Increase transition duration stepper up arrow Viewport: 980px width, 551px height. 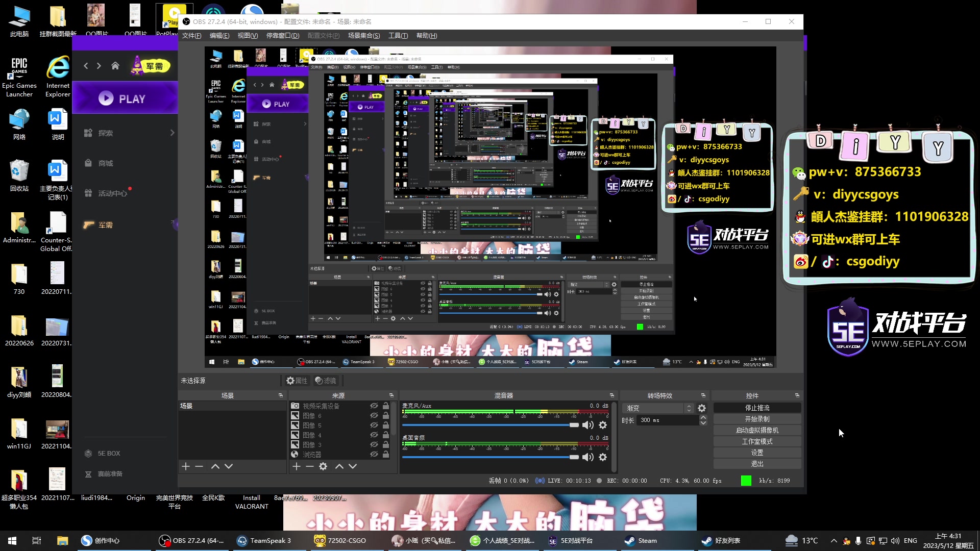(703, 418)
